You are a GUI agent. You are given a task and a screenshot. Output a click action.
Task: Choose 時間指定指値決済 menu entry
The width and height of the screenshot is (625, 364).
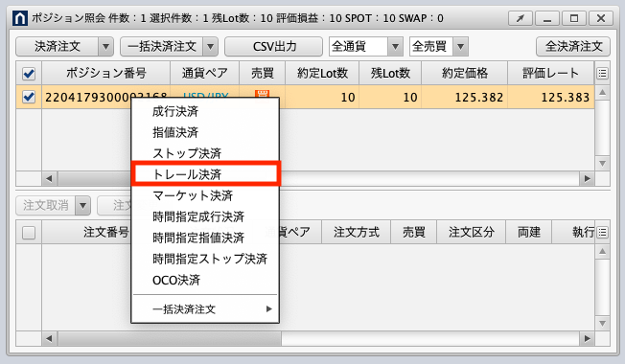tap(205, 238)
